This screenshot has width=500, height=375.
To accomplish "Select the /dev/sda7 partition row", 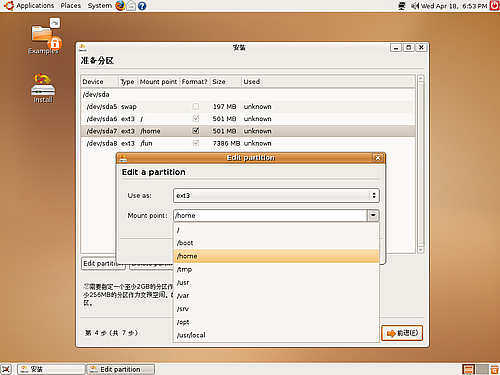I will 248,131.
